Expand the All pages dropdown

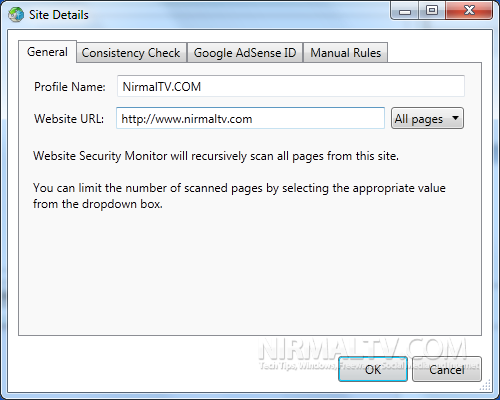pyautogui.click(x=427, y=118)
